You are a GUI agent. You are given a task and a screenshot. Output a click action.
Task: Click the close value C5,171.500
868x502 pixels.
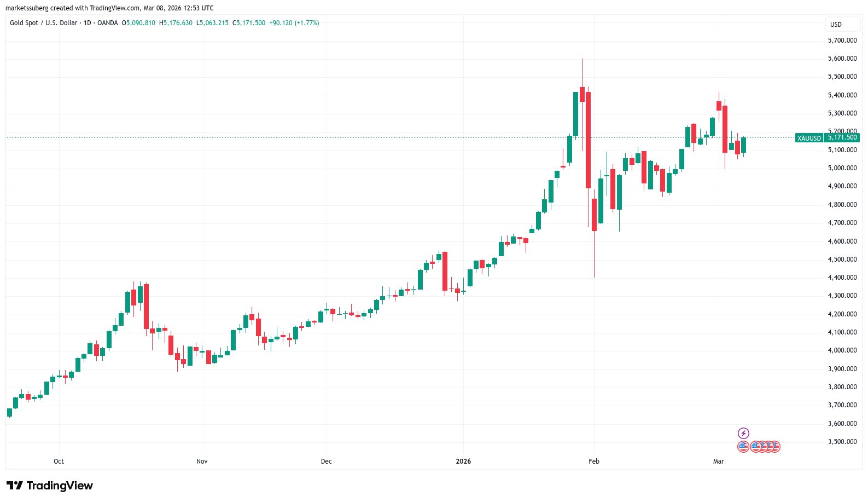click(249, 23)
